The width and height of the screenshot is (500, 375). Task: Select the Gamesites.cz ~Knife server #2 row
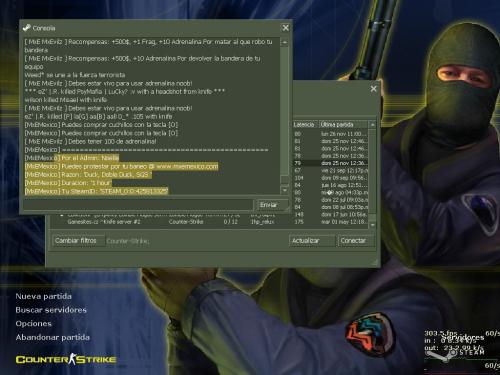[210, 222]
